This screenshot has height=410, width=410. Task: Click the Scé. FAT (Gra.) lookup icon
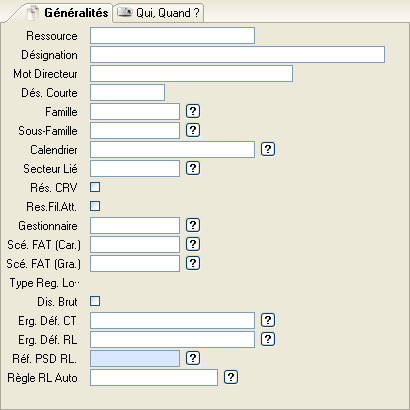coord(193,263)
